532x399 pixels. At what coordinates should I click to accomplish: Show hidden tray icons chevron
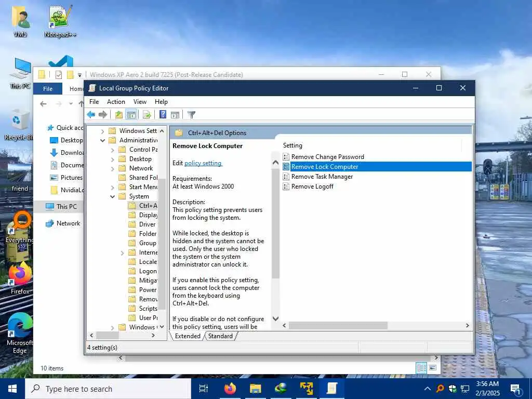pos(428,389)
